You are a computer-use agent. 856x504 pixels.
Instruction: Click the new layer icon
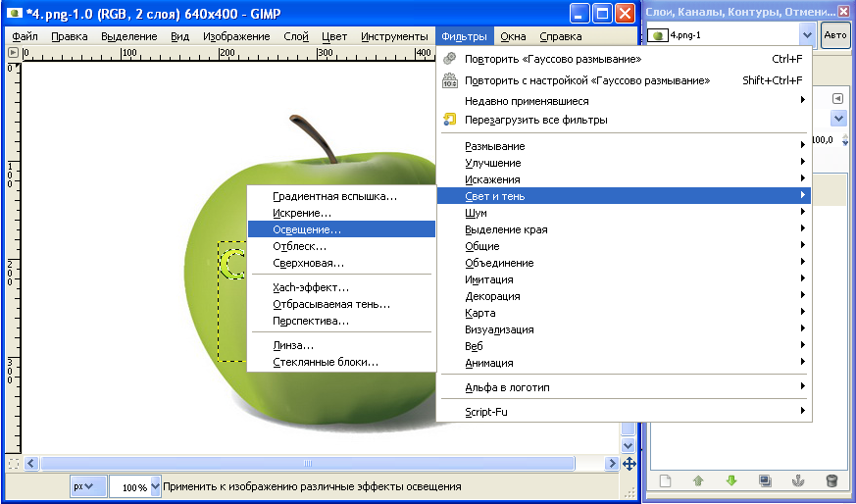[664, 480]
